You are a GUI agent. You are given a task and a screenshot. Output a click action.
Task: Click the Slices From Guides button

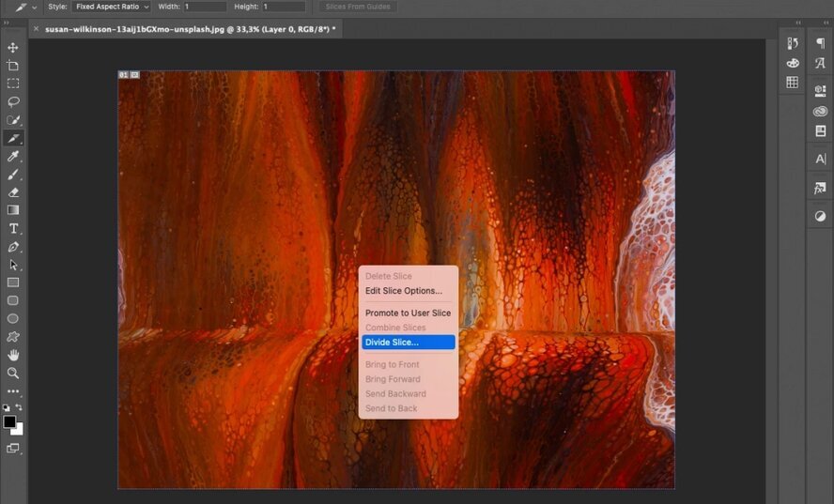pyautogui.click(x=358, y=7)
